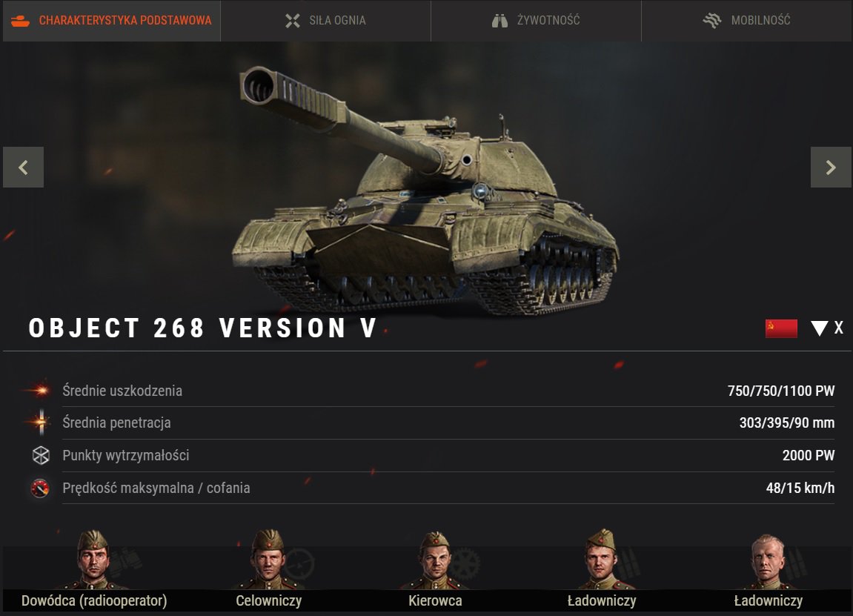Show next tank with right arrow
Viewport: 853px width, 616px height.
tap(831, 167)
